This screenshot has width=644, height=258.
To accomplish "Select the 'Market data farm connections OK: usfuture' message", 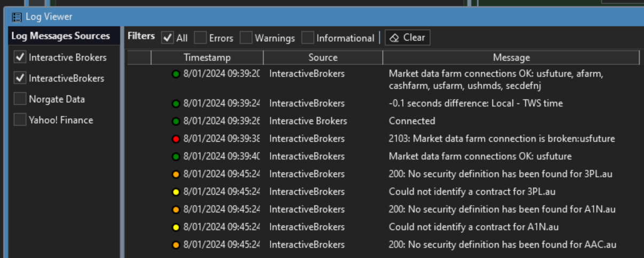I will (480, 156).
